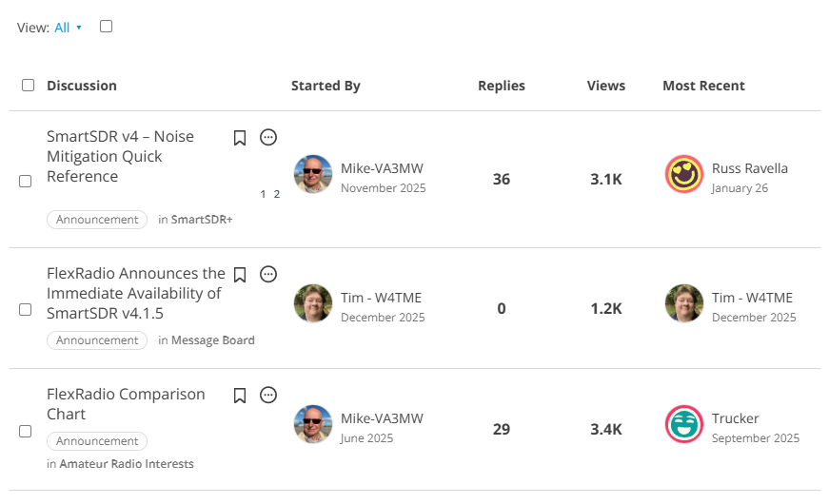View Mike-VA3MW profile from first discussion
This screenshot has width=829, height=504.
(x=382, y=168)
